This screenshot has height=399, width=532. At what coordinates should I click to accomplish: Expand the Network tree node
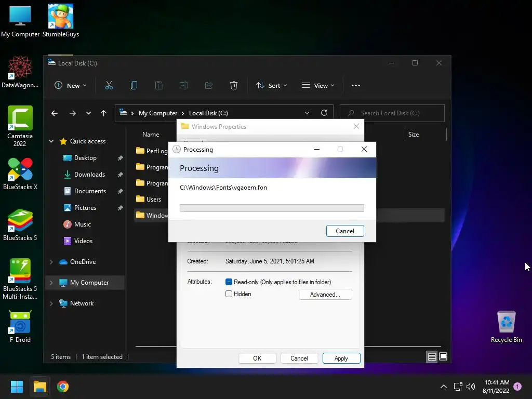click(x=51, y=303)
